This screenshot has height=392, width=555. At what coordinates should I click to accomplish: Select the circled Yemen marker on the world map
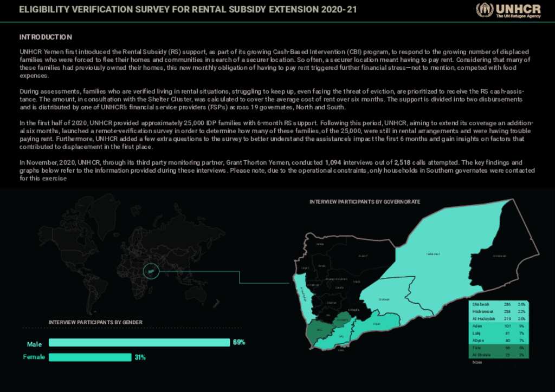[151, 271]
